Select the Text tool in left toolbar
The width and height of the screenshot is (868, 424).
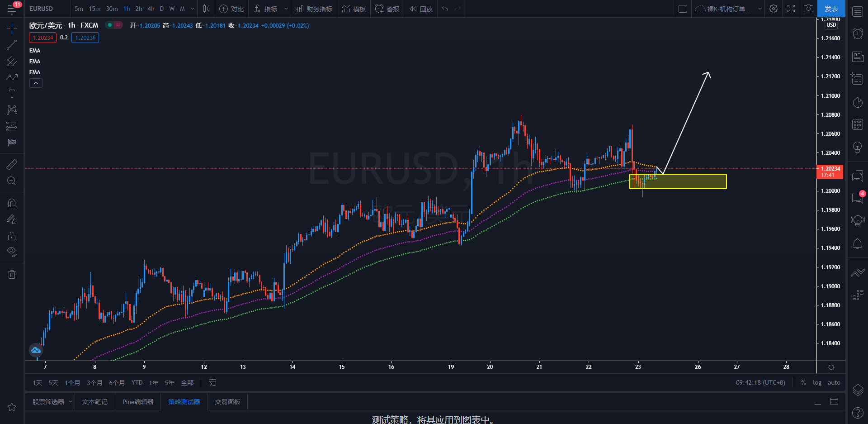(x=12, y=94)
